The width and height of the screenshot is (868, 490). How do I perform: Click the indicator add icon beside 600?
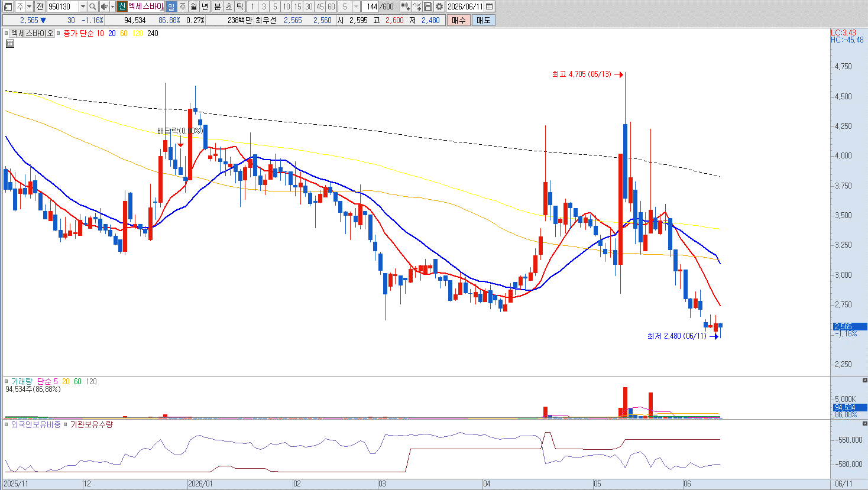[405, 7]
